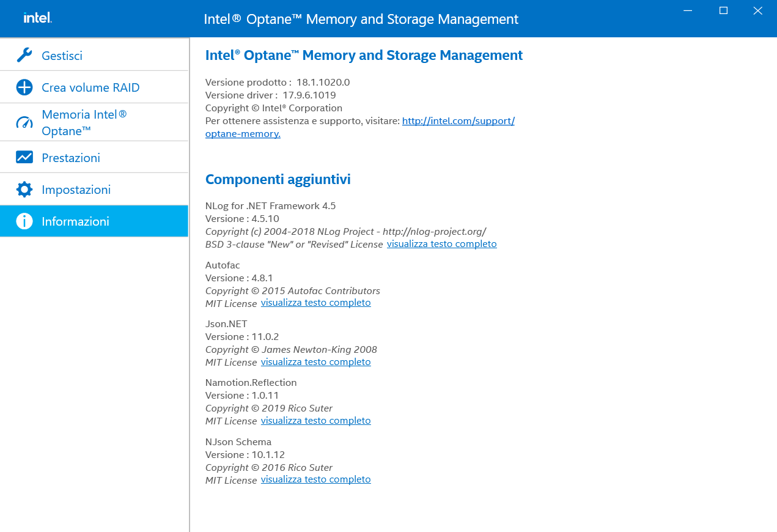The image size is (777, 532).
Task: Click the Intel logo in the title bar
Action: pyautogui.click(x=37, y=18)
